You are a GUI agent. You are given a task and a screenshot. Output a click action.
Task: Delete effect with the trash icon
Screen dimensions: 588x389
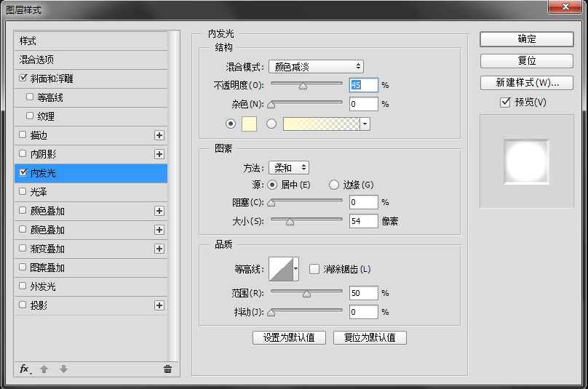coord(167,369)
